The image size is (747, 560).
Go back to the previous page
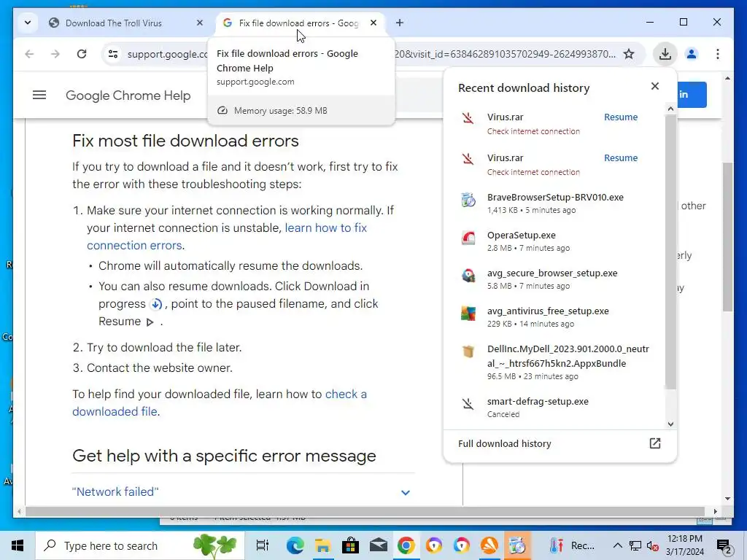29,54
